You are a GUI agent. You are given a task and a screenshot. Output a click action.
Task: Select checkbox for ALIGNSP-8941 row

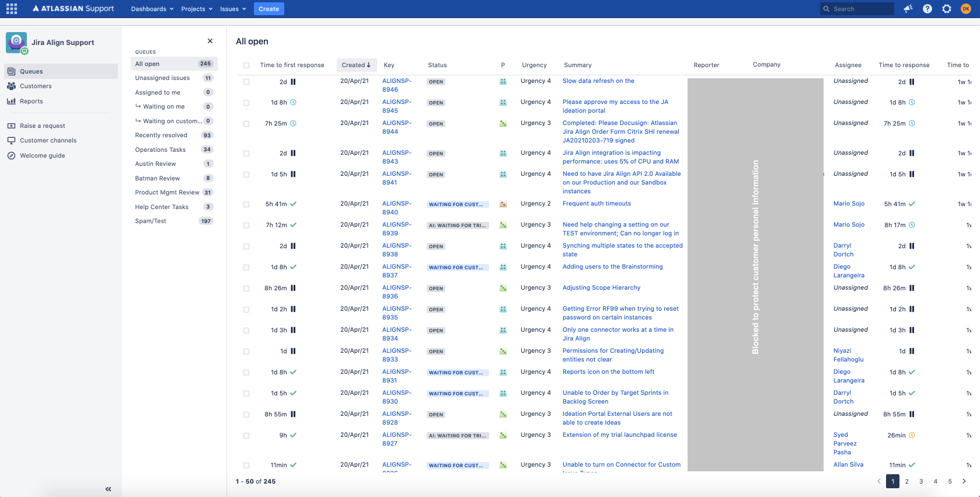[x=246, y=175]
